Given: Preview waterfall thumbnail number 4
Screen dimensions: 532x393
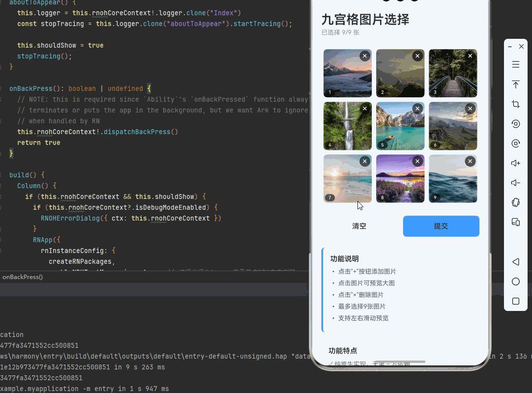Looking at the screenshot, I should [x=348, y=126].
